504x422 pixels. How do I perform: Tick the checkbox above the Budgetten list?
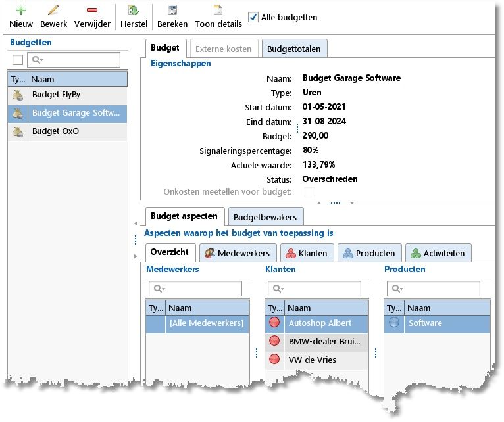(x=18, y=60)
